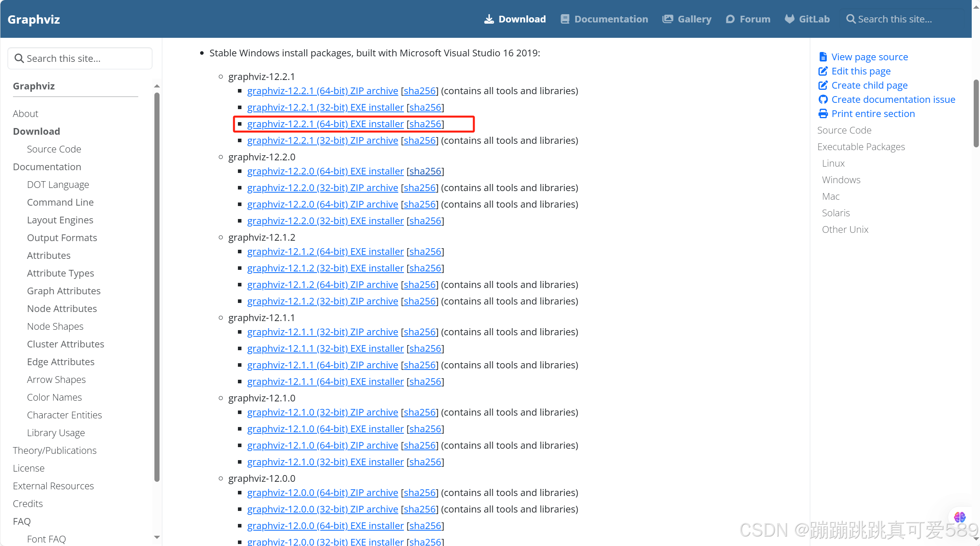The image size is (980, 546).
Task: Click the Documentation book icon in navbar
Action: tap(565, 19)
